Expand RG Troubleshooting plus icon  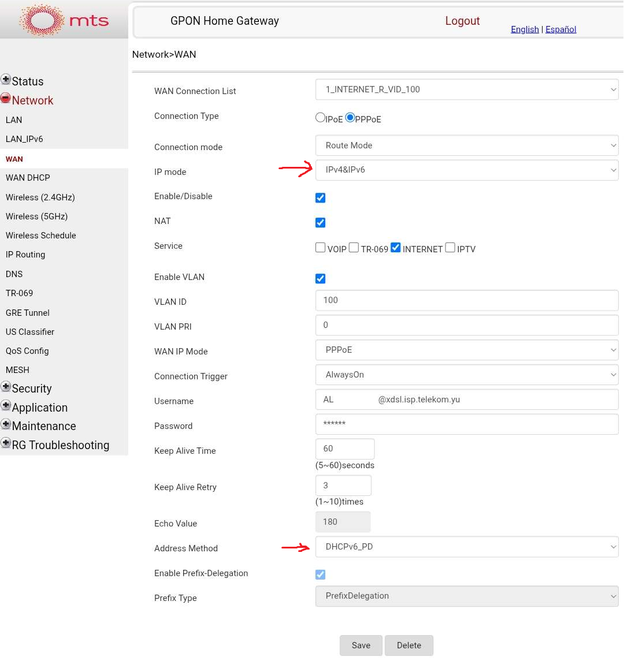click(6, 443)
